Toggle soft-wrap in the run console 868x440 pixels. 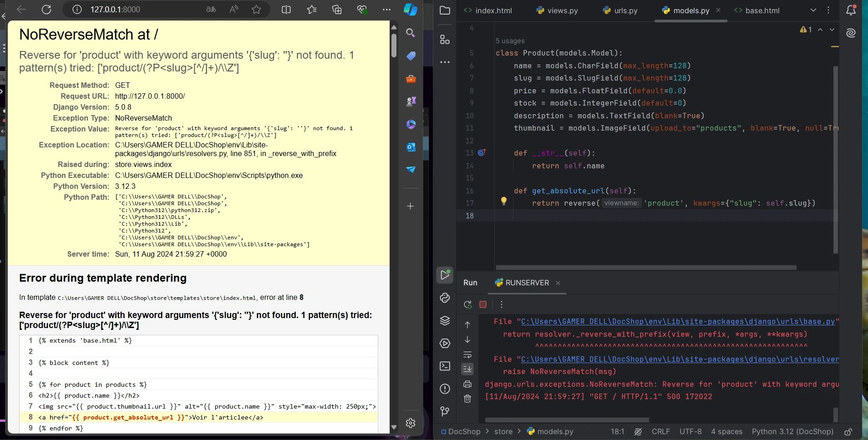[467, 354]
